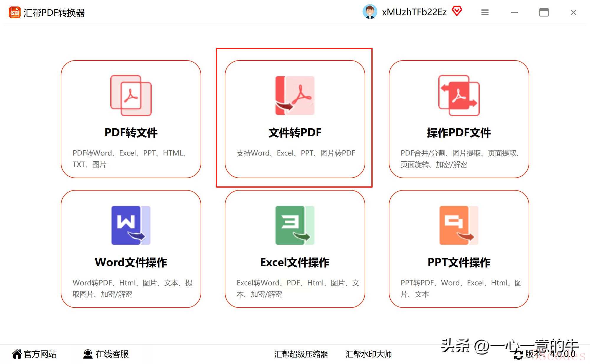Screen dimensions: 590x364
Task: Click the 文件转PDF red book icon
Action: (x=295, y=96)
